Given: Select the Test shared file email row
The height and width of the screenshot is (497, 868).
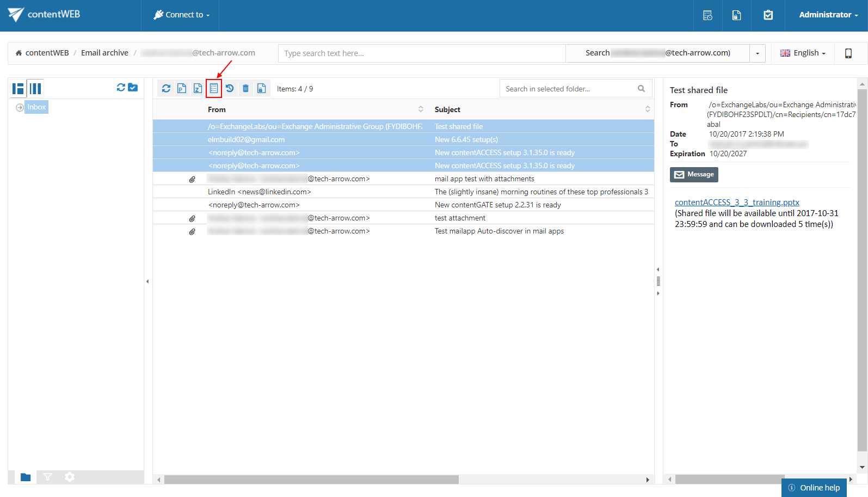Looking at the screenshot, I should pyautogui.click(x=403, y=126).
